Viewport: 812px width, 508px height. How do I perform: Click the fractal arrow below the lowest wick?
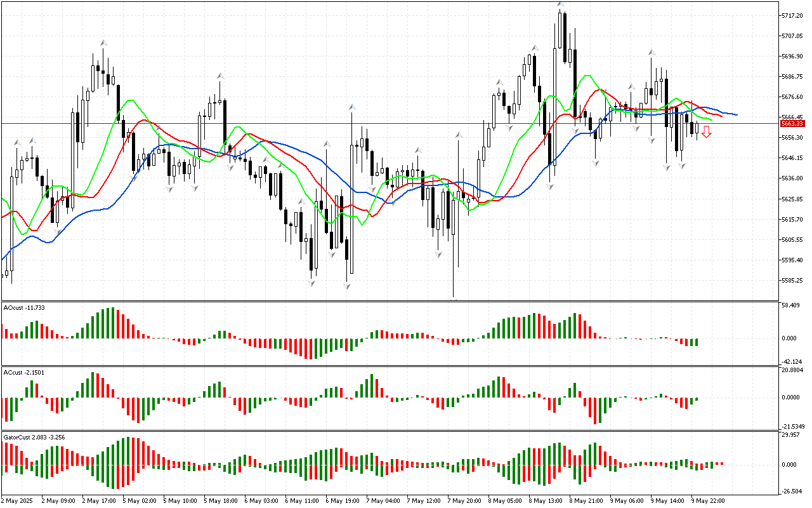[x=454, y=299]
